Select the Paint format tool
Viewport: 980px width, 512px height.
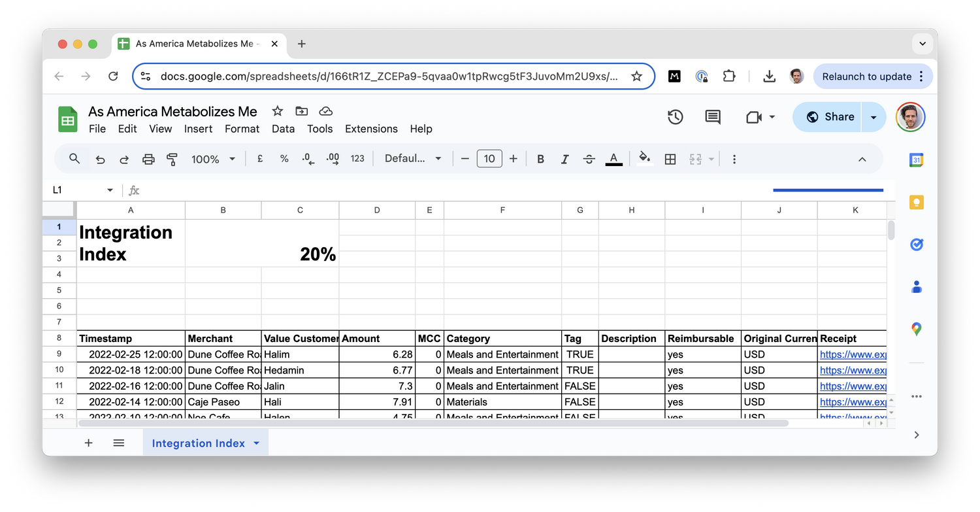(171, 158)
